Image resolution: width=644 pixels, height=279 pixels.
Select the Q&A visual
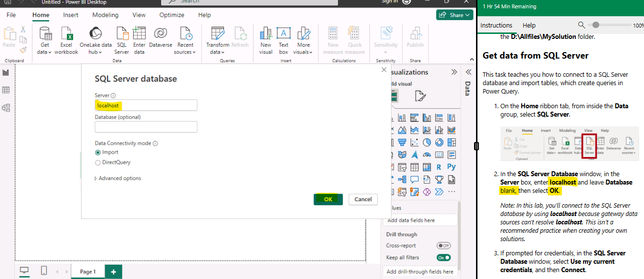pyautogui.click(x=414, y=179)
